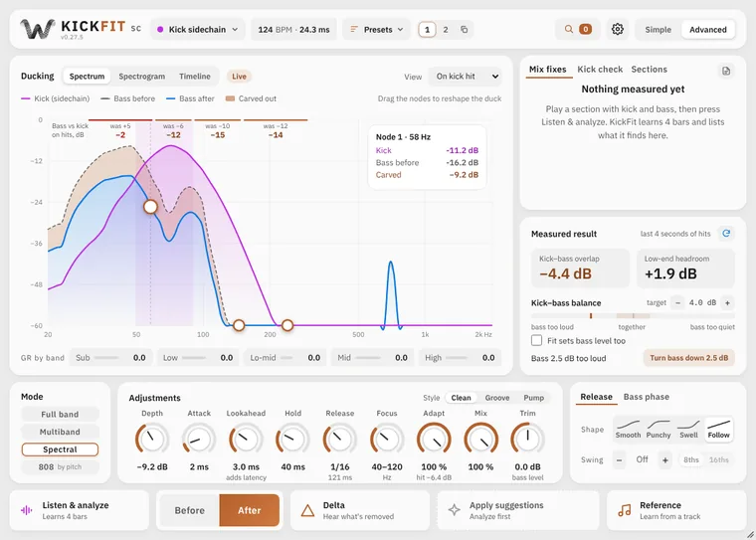Image resolution: width=756 pixels, height=540 pixels.
Task: Choose the Pump style
Action: [534, 398]
